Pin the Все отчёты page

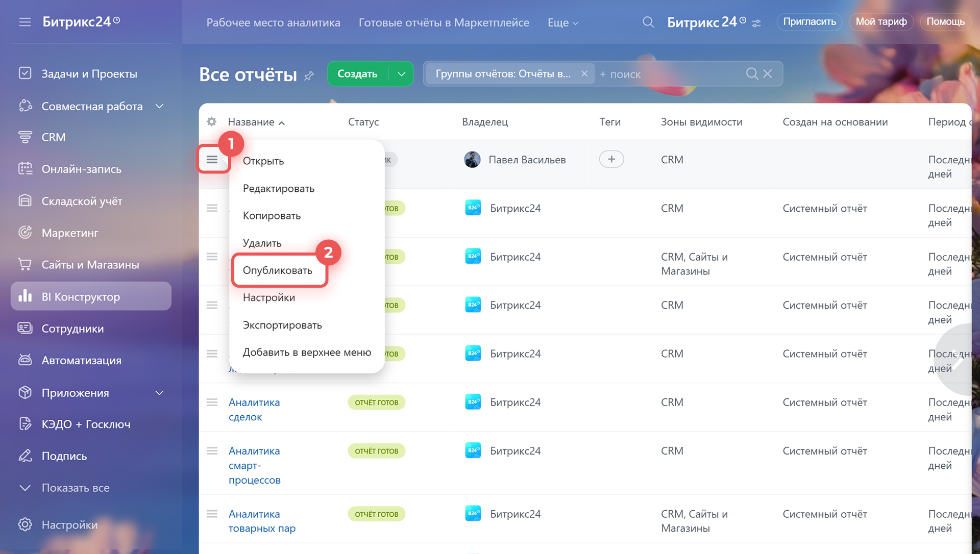tap(309, 75)
